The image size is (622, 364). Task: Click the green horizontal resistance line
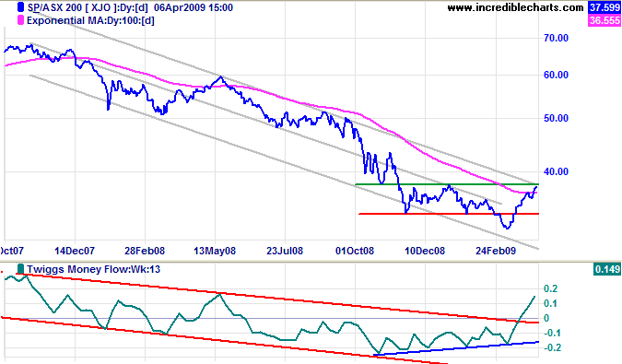447,184
